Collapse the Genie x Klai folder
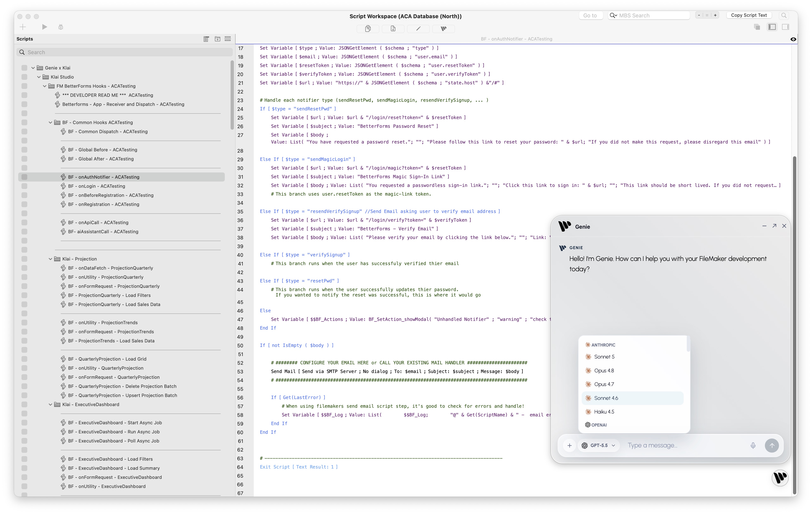Viewport: 812px width, 514px height. pos(33,68)
